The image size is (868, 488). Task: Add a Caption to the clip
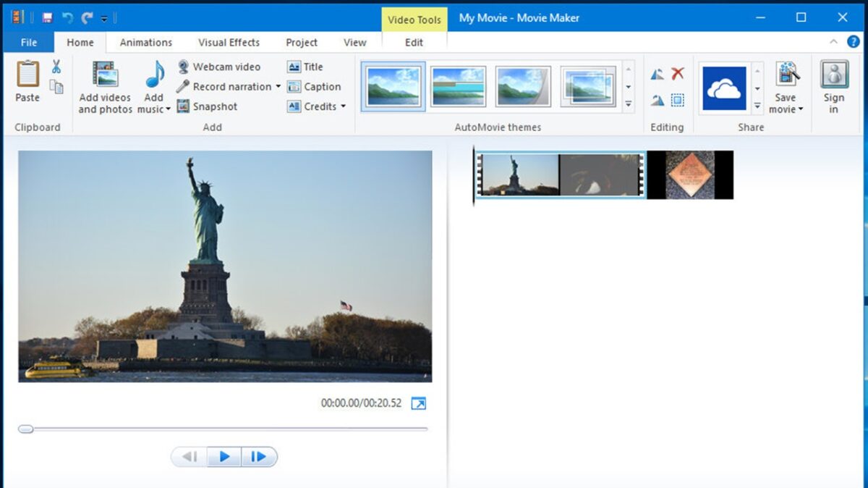pyautogui.click(x=314, y=86)
